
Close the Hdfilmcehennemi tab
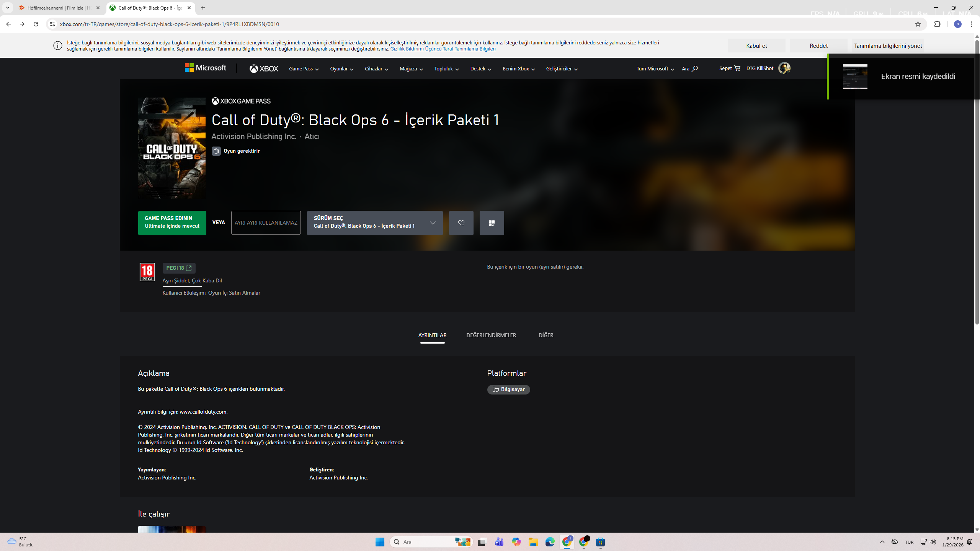click(x=98, y=8)
